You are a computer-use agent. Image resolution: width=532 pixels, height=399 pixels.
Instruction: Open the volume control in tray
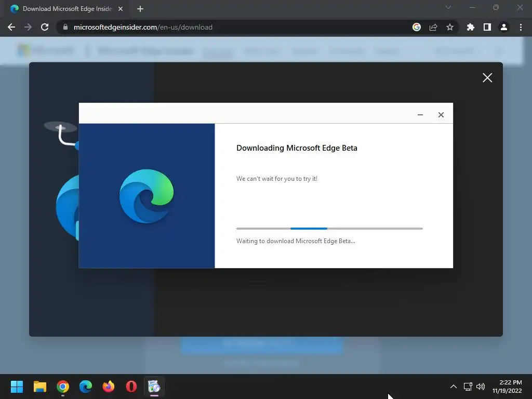click(x=481, y=387)
